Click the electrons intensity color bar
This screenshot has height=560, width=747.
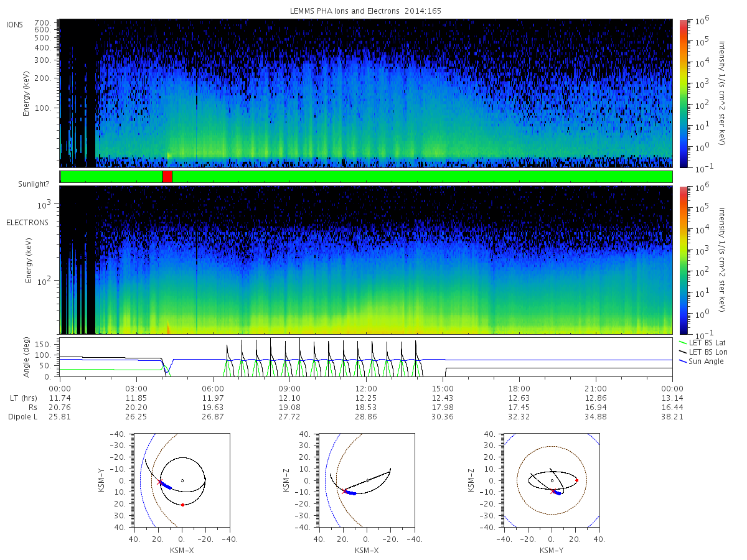pyautogui.click(x=683, y=259)
